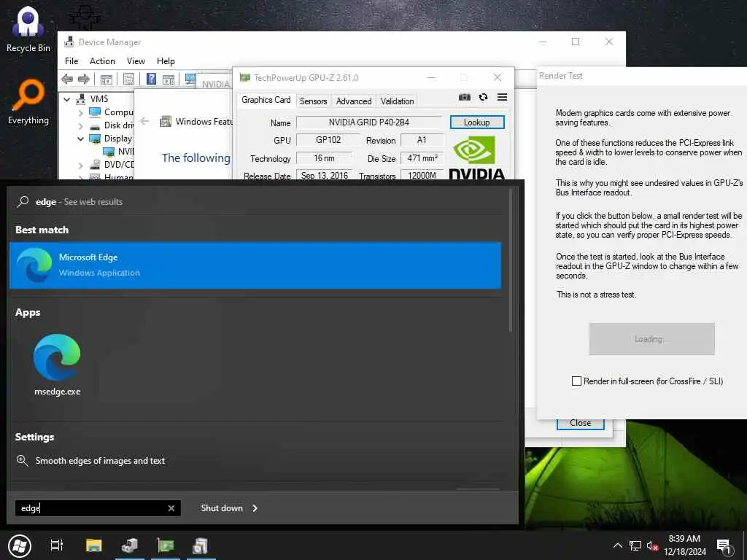Open the Action menu in Device Manager
Viewport: 747px width, 560px height.
point(102,61)
